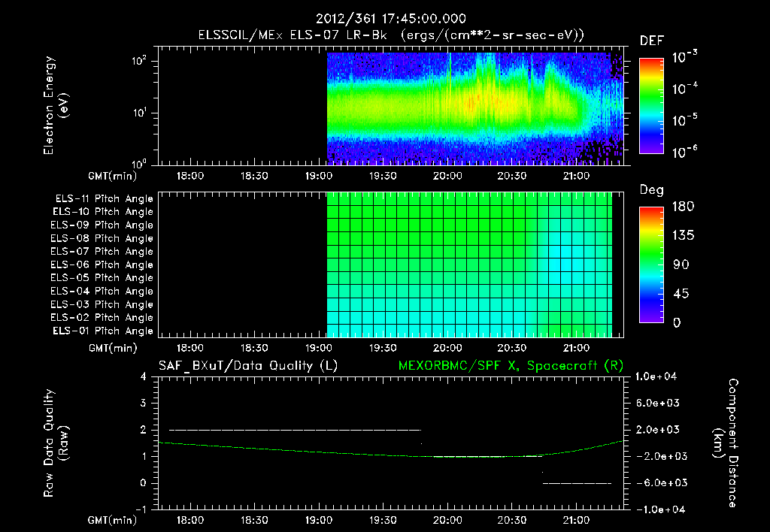The image size is (770, 532).
Task: Click the green MEXORBMC/SPF X, Spacecraft (R) title
Action: pos(511,366)
